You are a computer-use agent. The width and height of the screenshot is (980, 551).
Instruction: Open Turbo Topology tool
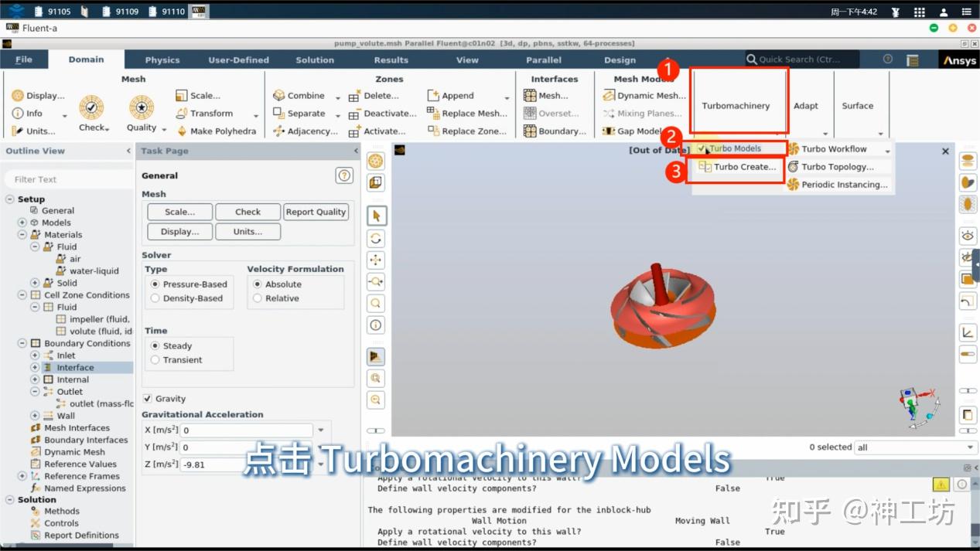coord(831,167)
